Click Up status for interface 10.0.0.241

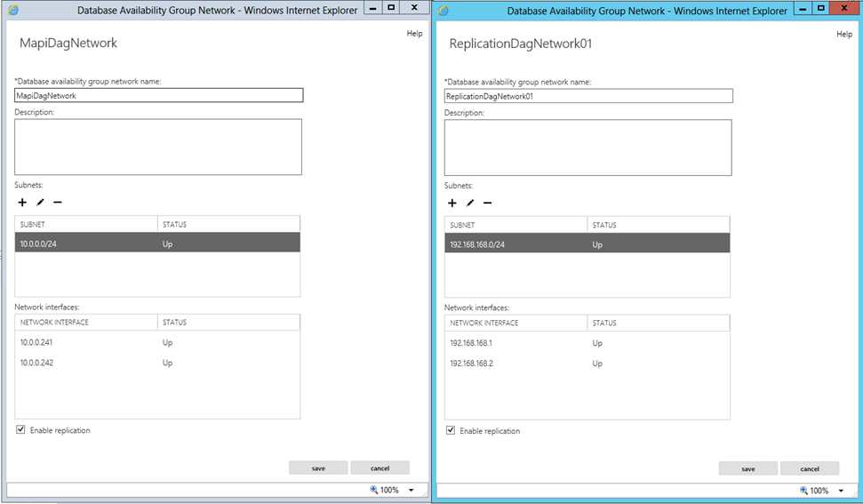(167, 342)
